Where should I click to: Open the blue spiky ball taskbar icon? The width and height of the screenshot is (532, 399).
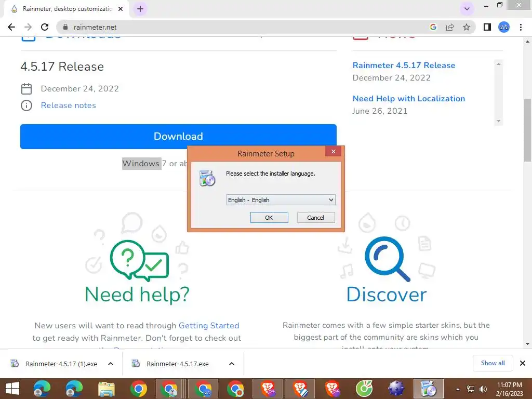(x=395, y=389)
